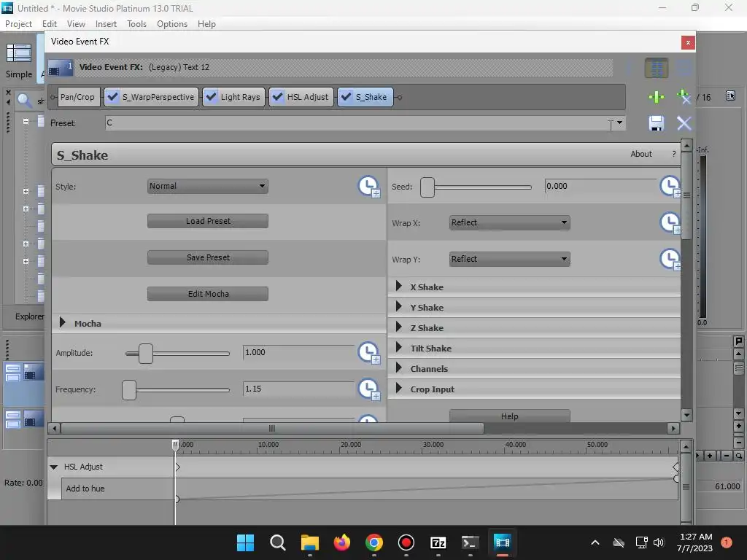
Task: Expand the Tilt Shake section
Action: click(399, 348)
